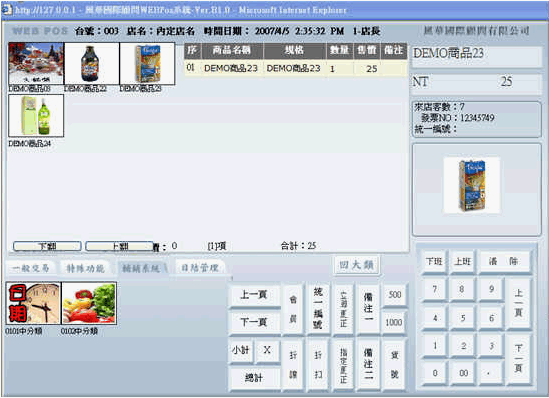Switch to the 特殊功能 tab
The height and width of the screenshot is (398, 549).
(x=86, y=268)
